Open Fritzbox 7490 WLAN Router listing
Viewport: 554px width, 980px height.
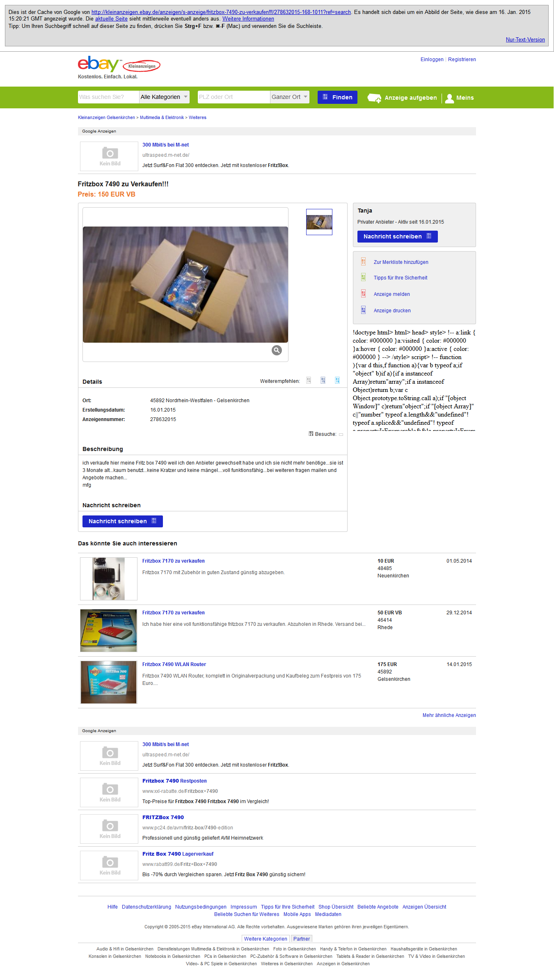tap(174, 664)
